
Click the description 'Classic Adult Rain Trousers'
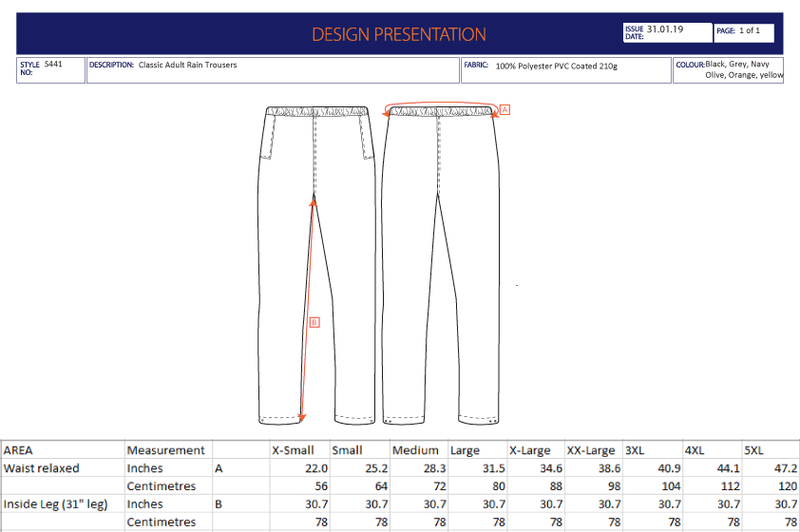(188, 65)
